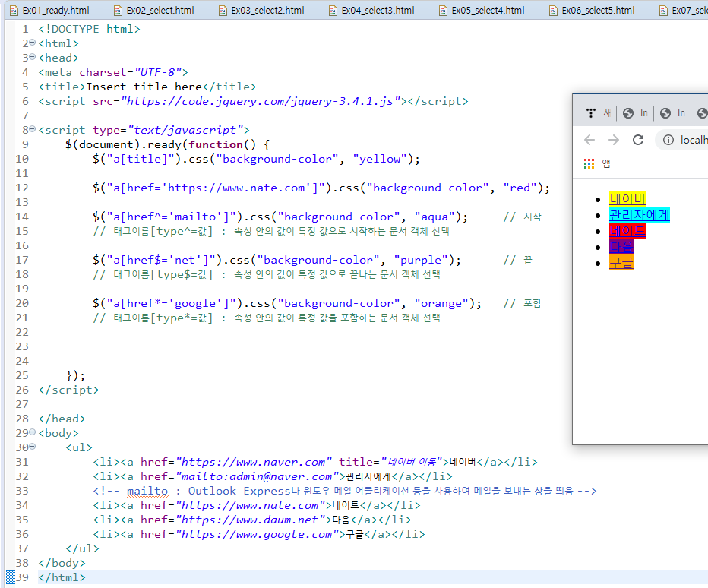Screen dimensions: 708x588
Task: Open the yellow 네이버 link in browser
Action: click(627, 199)
